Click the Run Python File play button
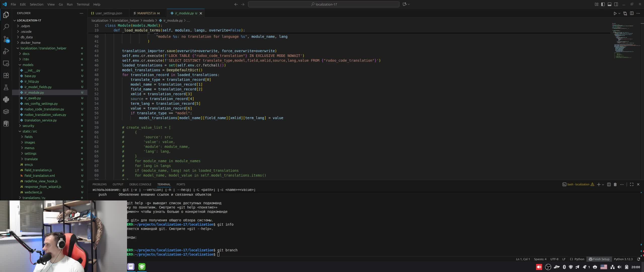 point(615,13)
